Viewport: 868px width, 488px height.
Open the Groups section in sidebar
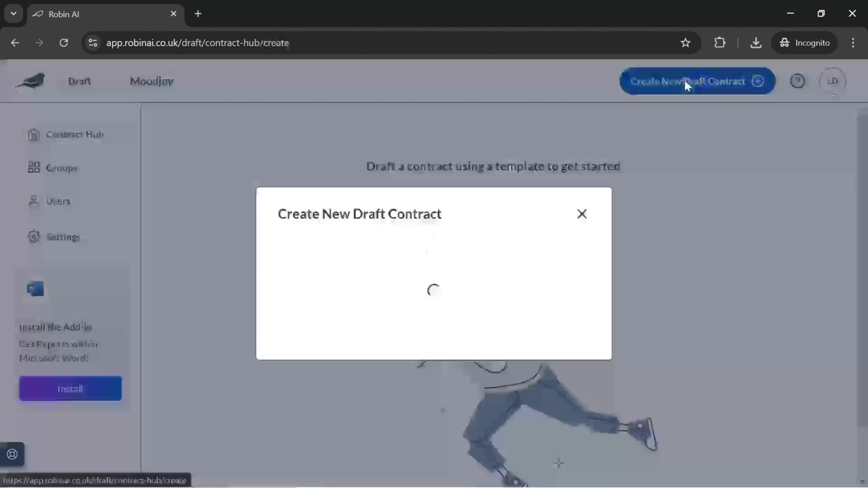[x=61, y=167]
